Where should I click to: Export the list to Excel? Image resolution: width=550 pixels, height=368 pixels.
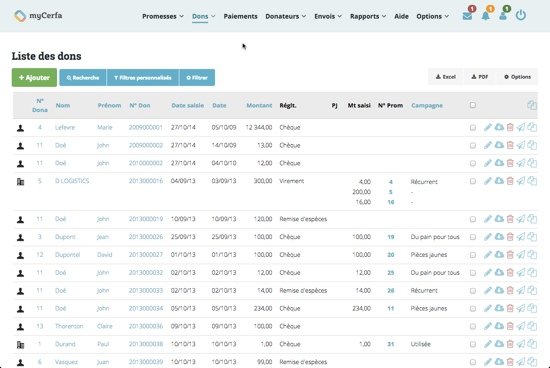point(445,77)
